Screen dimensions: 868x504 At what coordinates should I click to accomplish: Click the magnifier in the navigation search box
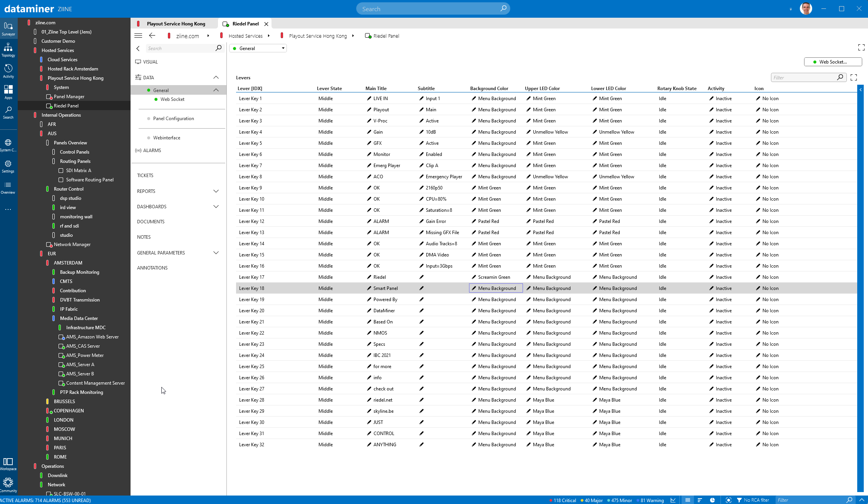(218, 48)
